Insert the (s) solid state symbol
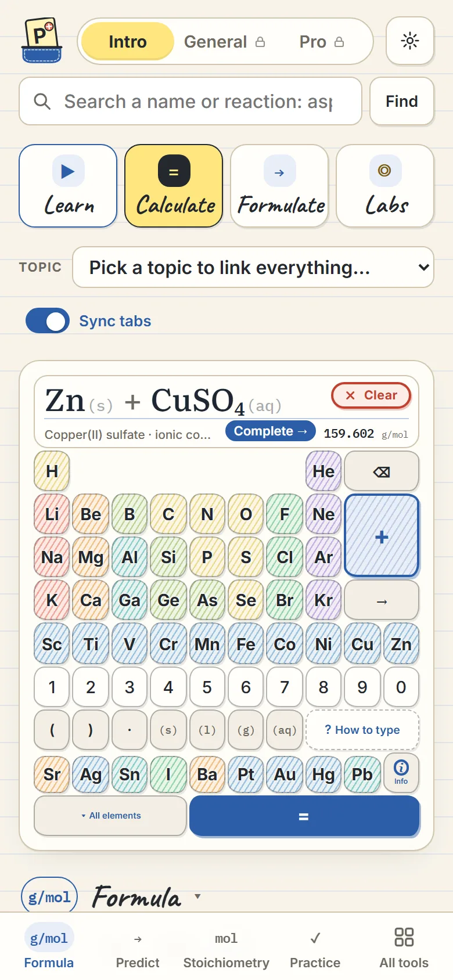Screen dimensions: 453x980 (x=168, y=730)
